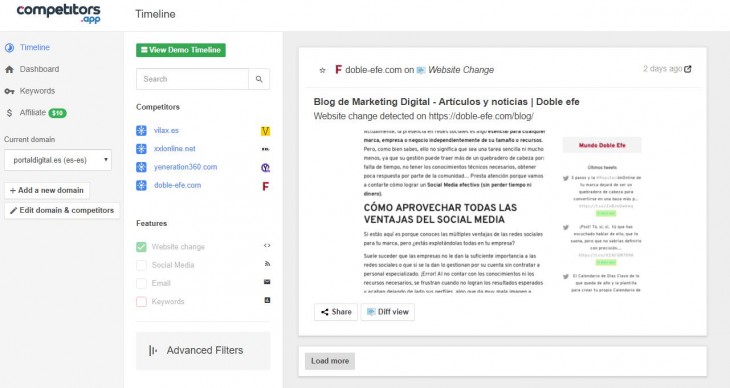Click Edit domain & competitors button

[62, 211]
